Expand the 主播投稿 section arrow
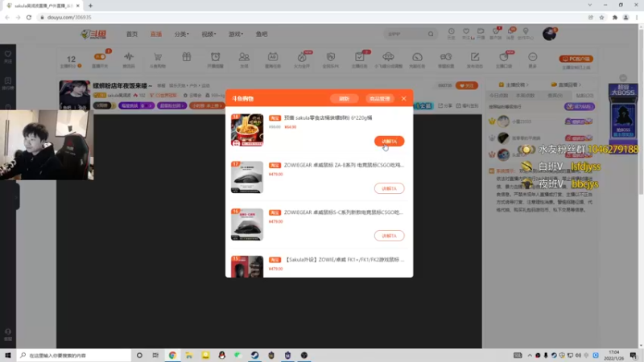 click(527, 85)
